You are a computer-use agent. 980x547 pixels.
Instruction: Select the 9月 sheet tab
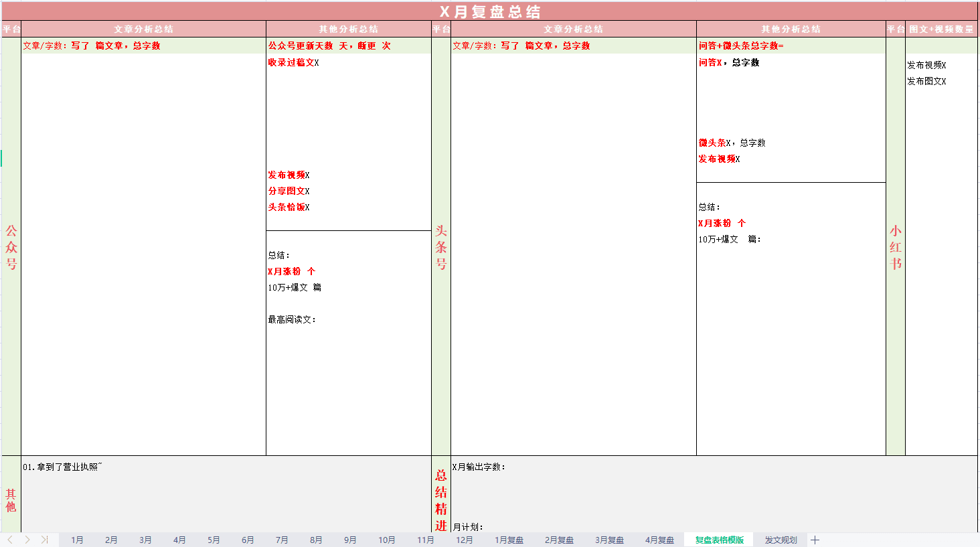click(350, 540)
